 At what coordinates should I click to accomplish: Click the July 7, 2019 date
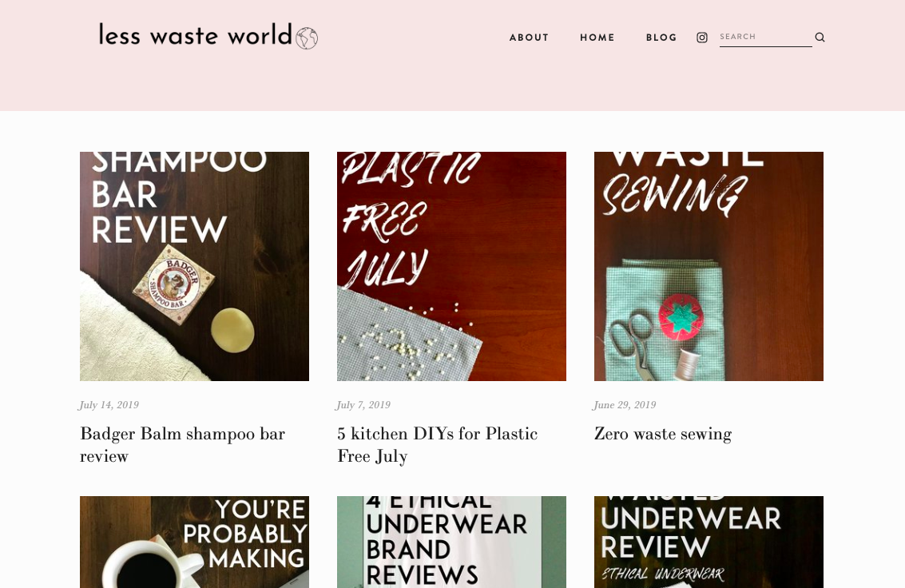[363, 405]
